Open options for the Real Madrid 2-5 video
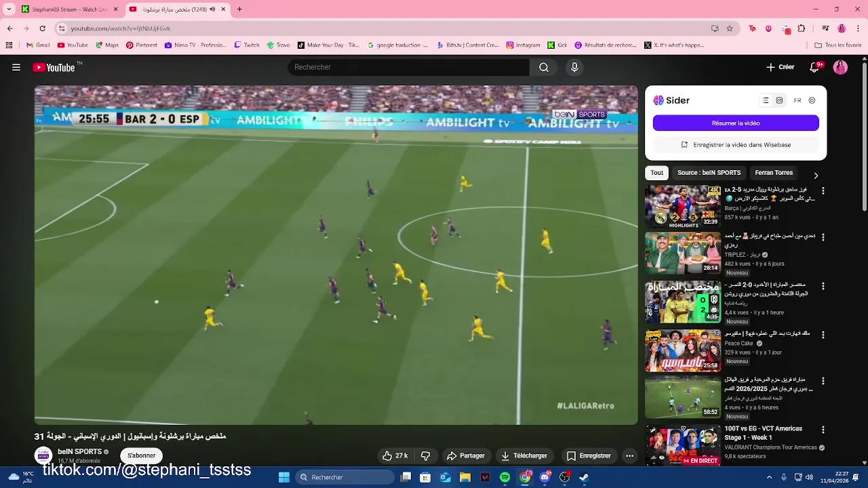868x488 pixels. [823, 191]
